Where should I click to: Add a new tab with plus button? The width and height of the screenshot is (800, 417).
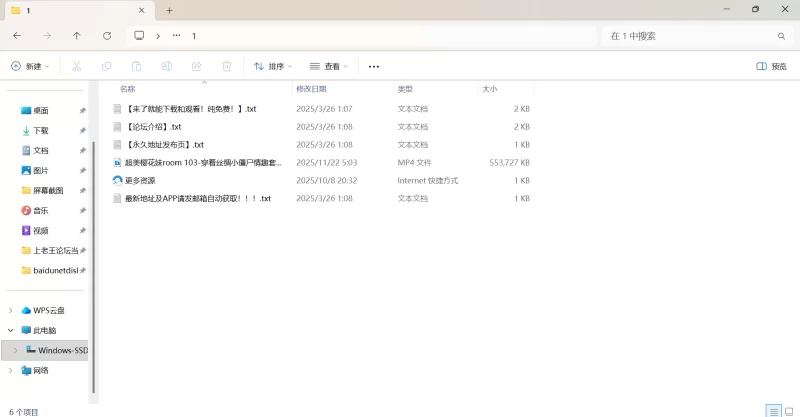(169, 10)
